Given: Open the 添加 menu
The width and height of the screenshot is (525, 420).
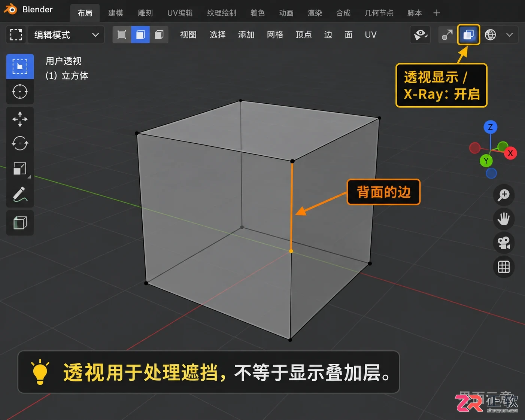Looking at the screenshot, I should click(246, 35).
